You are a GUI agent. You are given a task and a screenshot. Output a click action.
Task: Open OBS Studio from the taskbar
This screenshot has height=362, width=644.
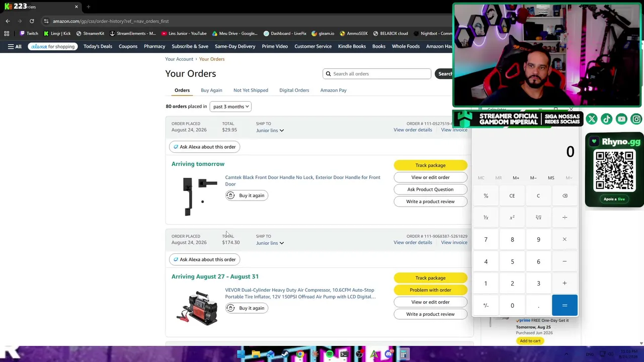[x=359, y=354]
